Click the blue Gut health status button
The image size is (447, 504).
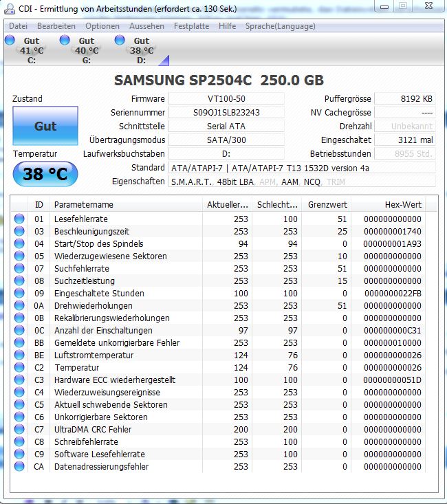tap(45, 126)
